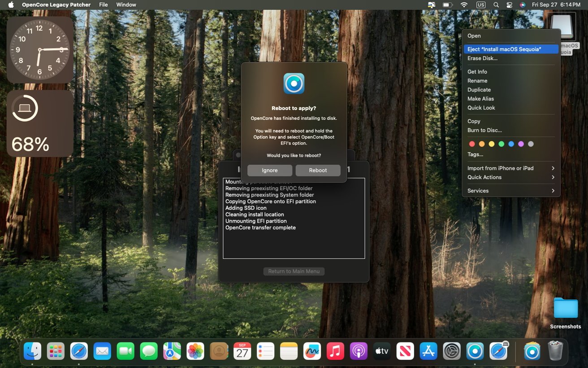Open Calendar showing Sep 27
This screenshot has width=588, height=368.
point(242,351)
